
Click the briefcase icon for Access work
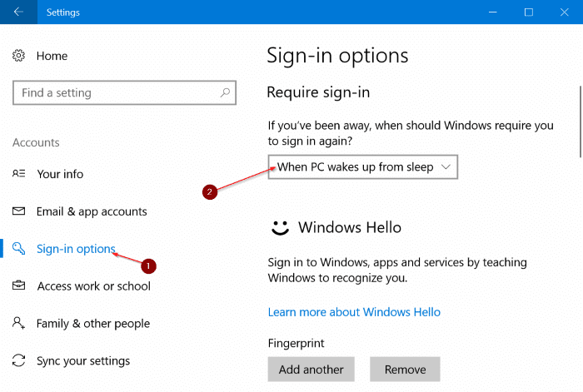pyautogui.click(x=18, y=285)
